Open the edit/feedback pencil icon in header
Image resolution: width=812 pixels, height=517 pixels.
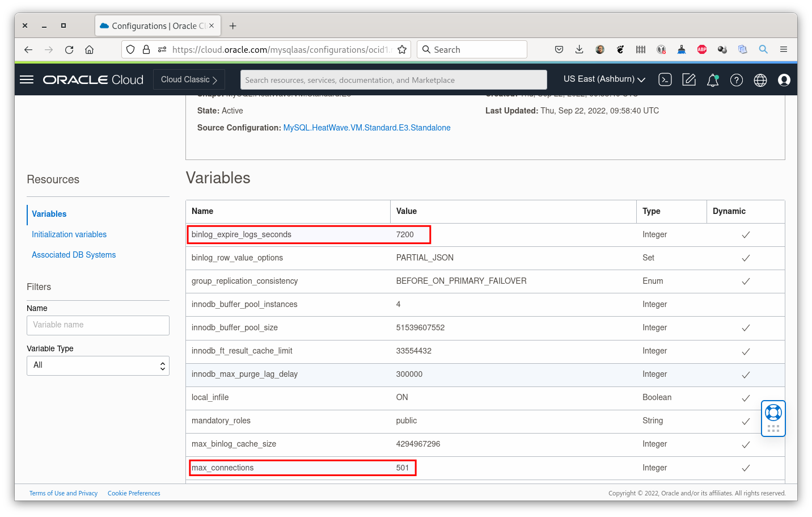689,79
